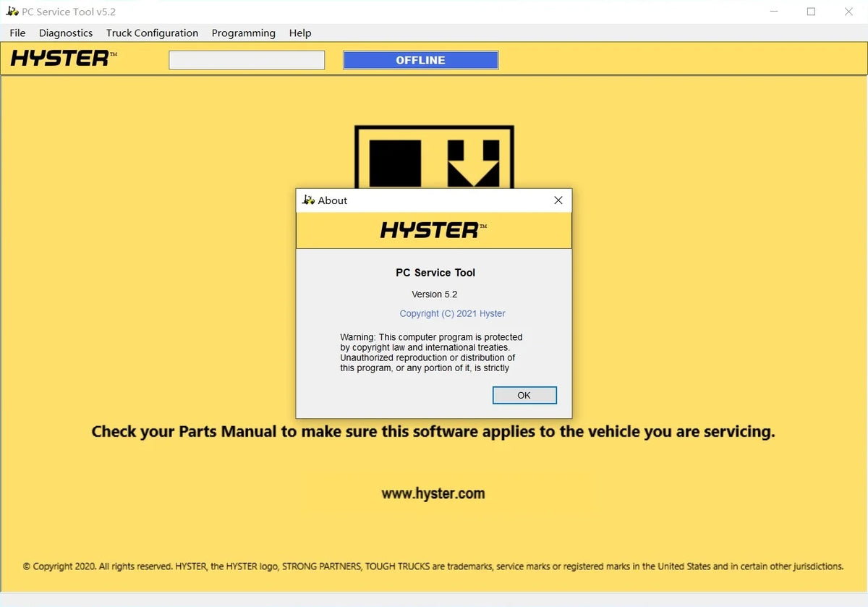Minimize the PC Service Tool window
The width and height of the screenshot is (868, 607).
pyautogui.click(x=774, y=12)
